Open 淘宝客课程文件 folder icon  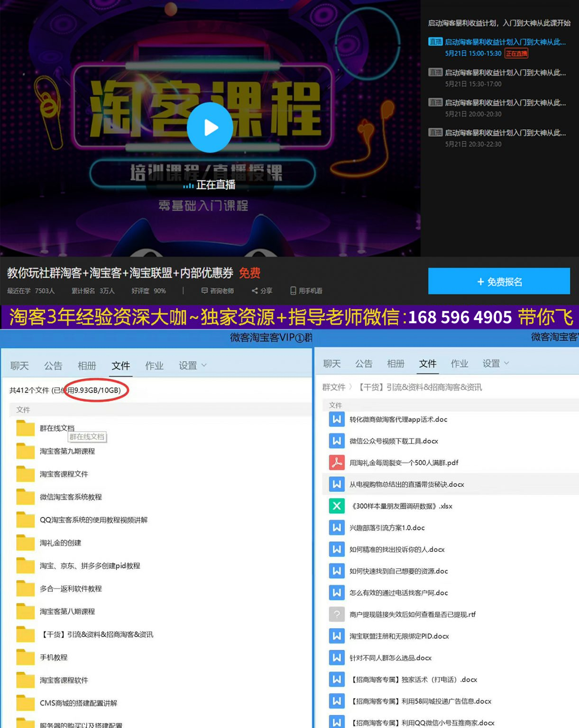point(25,474)
